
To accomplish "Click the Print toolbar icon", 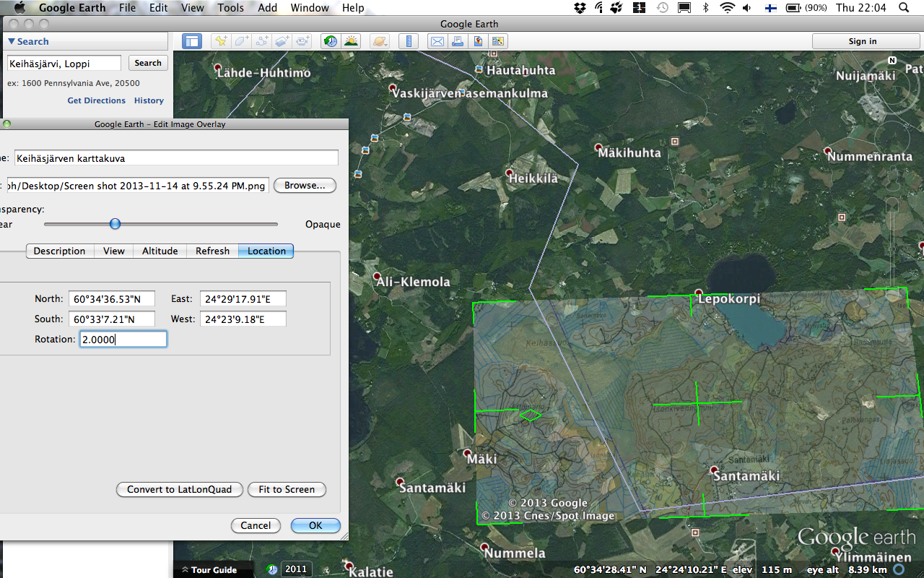I will tap(457, 41).
